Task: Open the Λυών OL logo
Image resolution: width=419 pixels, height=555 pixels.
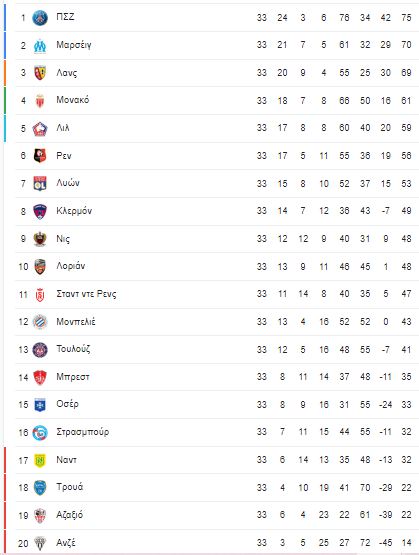Action: [x=40, y=183]
